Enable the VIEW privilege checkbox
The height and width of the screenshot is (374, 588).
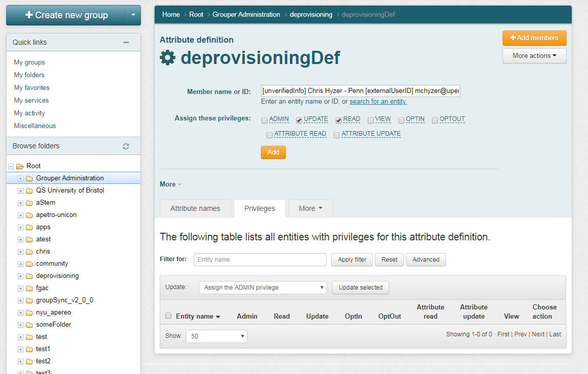[370, 120]
